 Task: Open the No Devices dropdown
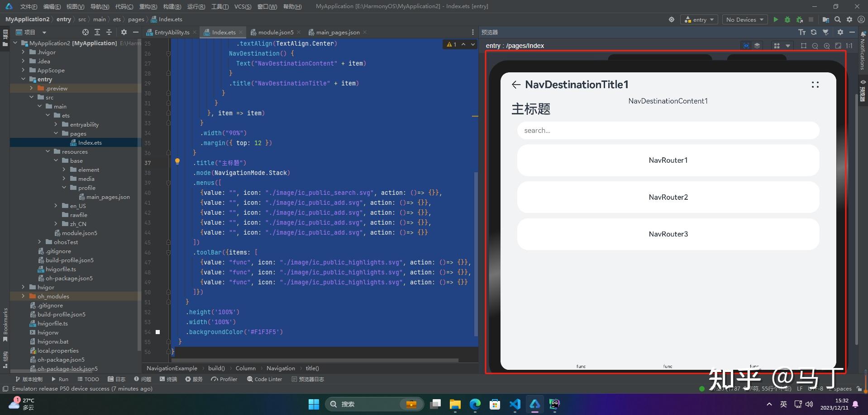[x=744, y=19]
